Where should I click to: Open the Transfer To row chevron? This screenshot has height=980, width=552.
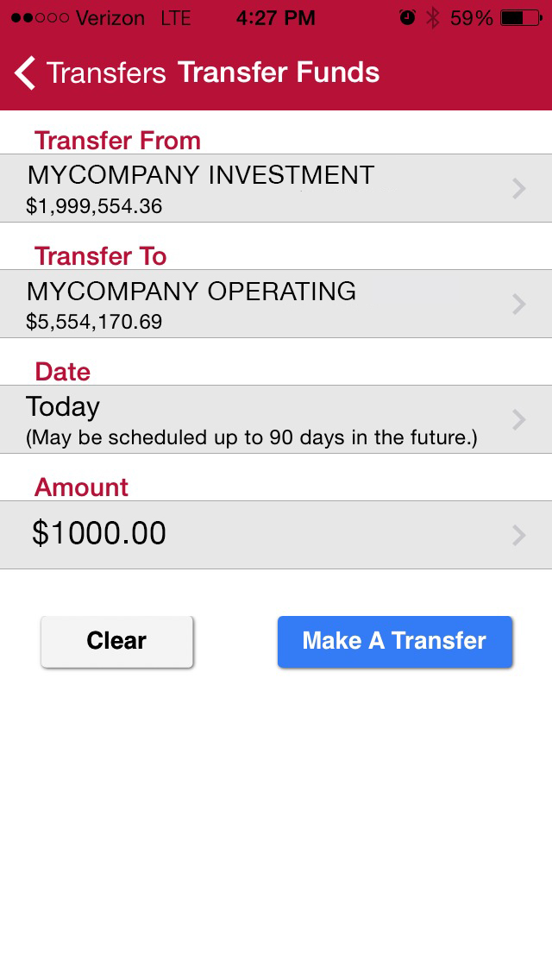pos(518,304)
